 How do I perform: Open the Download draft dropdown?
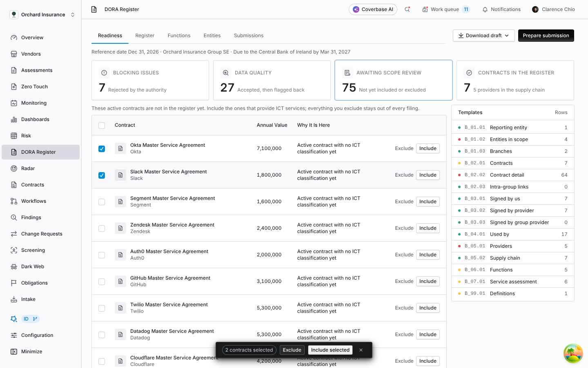tap(483, 36)
